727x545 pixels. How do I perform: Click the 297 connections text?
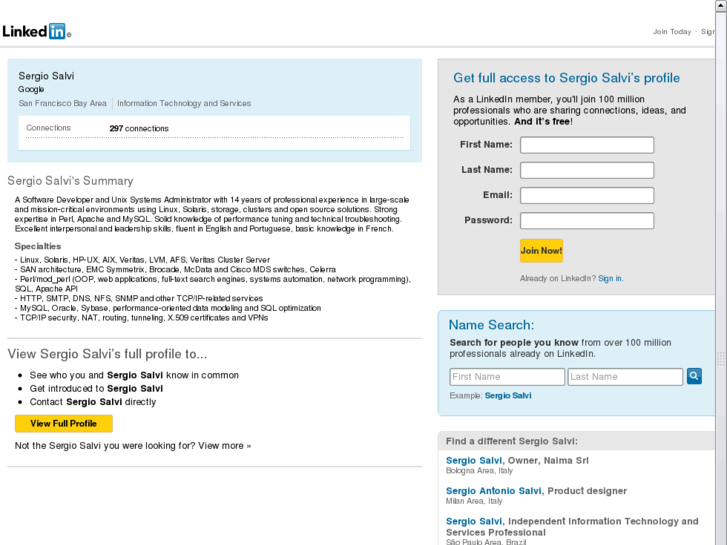point(139,128)
